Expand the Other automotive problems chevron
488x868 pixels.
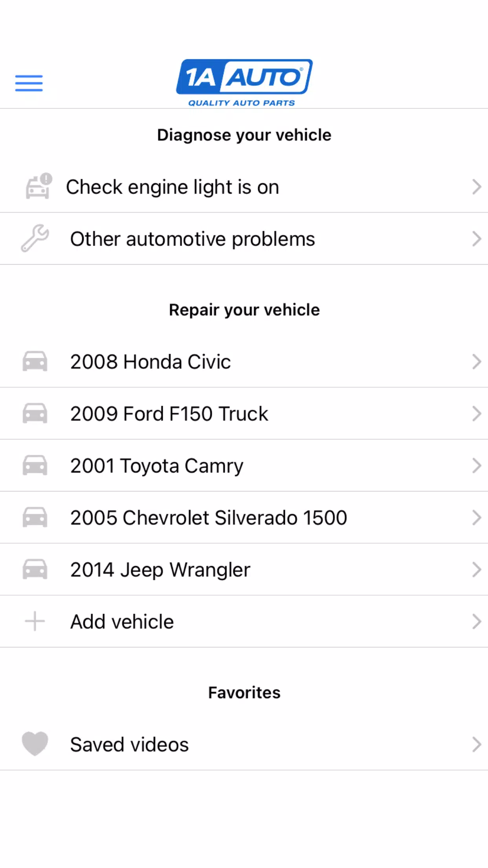point(476,239)
